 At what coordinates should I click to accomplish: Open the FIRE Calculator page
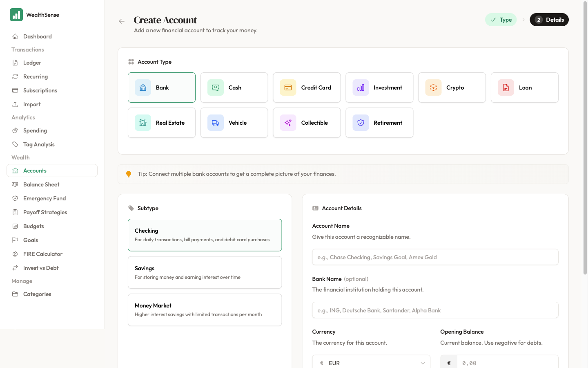tap(52, 254)
